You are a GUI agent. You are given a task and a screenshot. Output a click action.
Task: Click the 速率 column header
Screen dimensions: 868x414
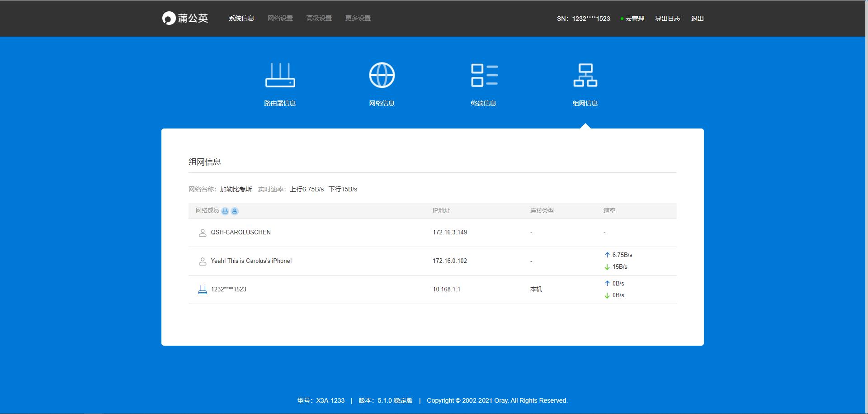[609, 211]
